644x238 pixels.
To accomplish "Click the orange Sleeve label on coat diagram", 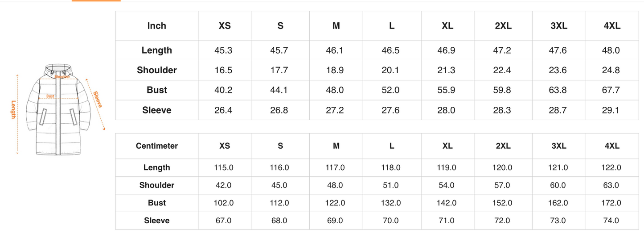I will (98, 99).
